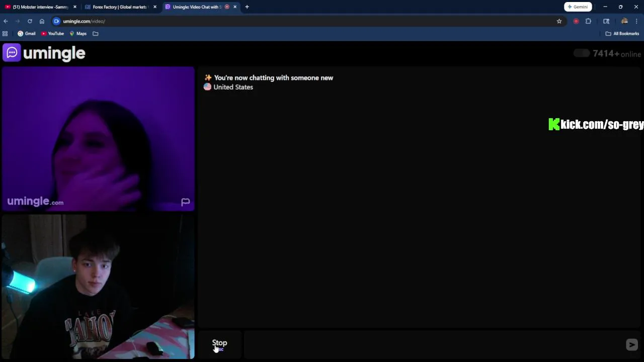This screenshot has height=362, width=644.
Task: Click the Umingle logo in the header
Action: pos(44,53)
